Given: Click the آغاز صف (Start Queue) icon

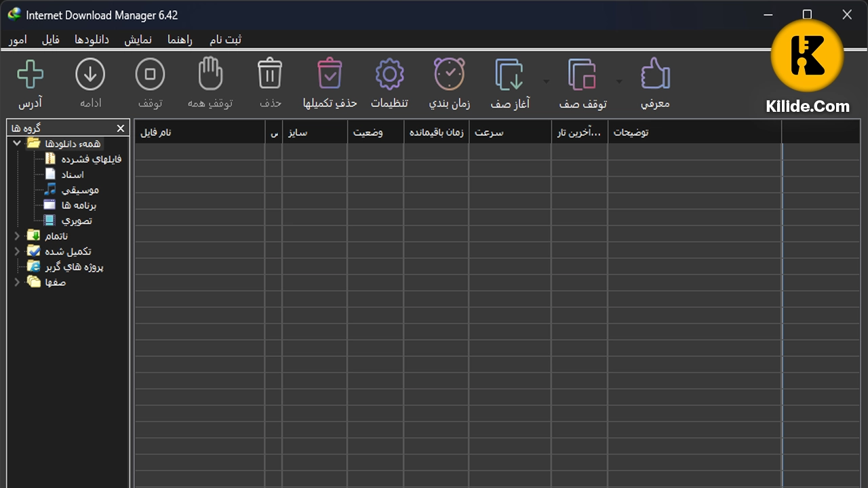Looking at the screenshot, I should [509, 75].
